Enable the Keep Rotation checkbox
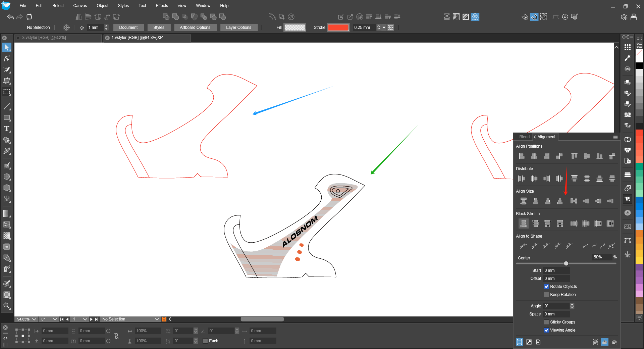 [546, 295]
